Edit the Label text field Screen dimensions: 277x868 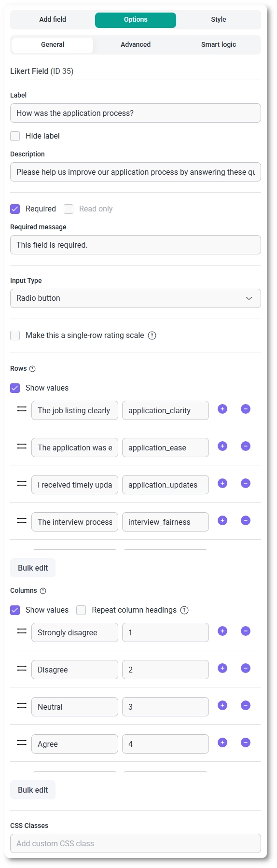point(136,113)
